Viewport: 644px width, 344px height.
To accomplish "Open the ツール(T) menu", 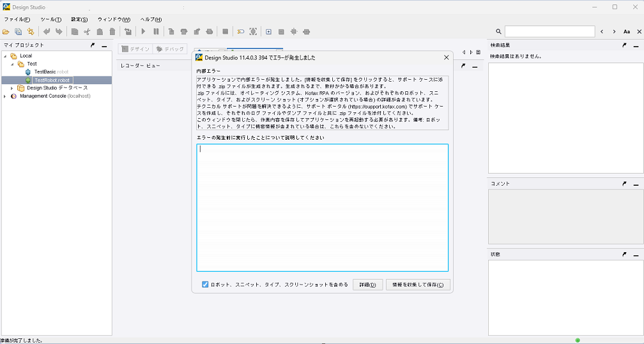I will (x=51, y=19).
